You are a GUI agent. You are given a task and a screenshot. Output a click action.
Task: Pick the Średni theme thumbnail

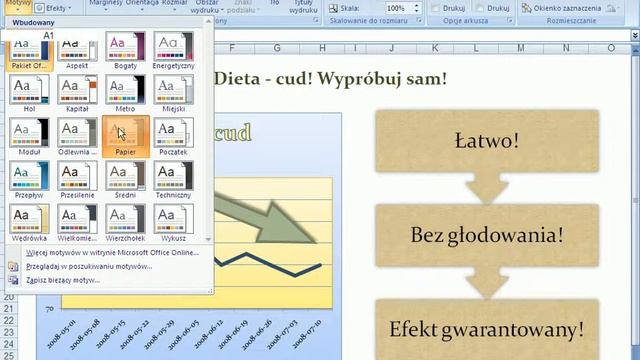click(125, 180)
